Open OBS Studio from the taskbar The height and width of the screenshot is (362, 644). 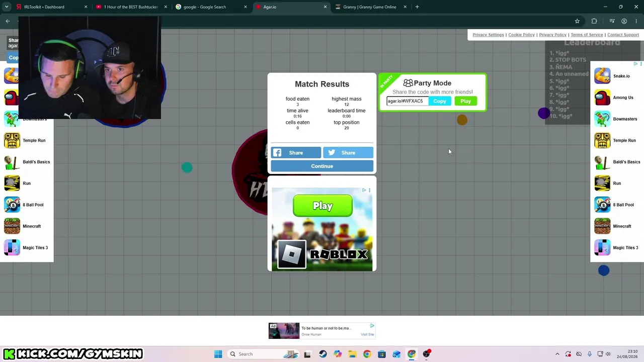pyautogui.click(x=427, y=354)
